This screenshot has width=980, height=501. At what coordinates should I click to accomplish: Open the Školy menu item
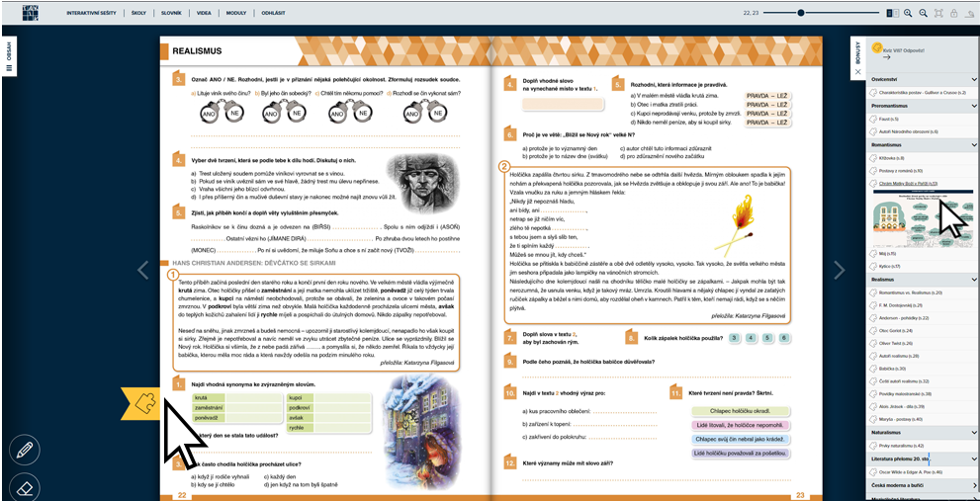click(x=138, y=13)
